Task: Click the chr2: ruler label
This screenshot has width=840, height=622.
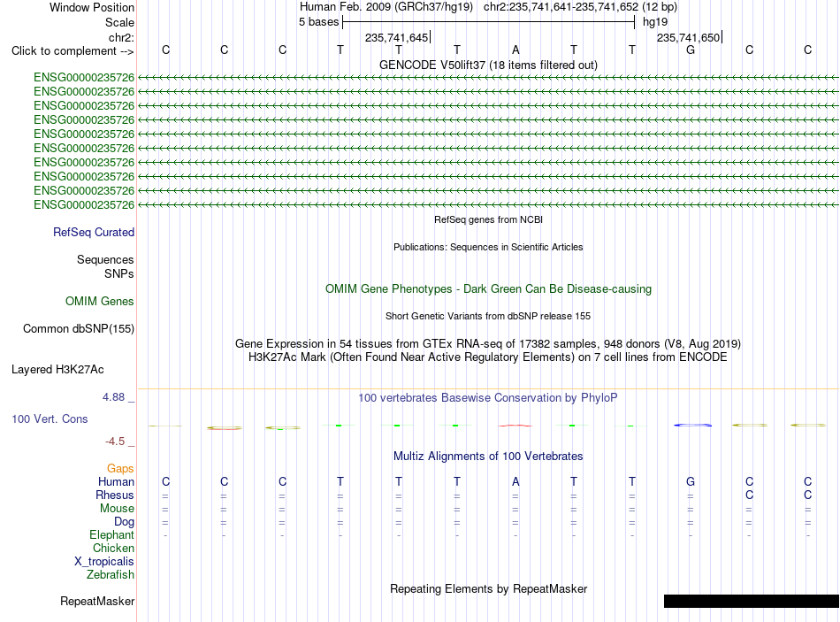Action: (121, 37)
